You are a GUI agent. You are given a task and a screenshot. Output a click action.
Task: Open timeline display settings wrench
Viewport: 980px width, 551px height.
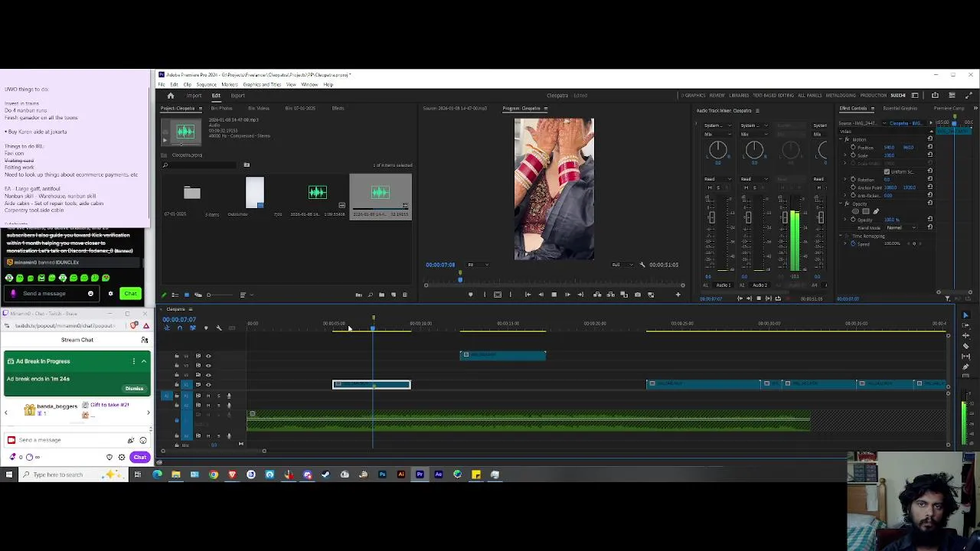(x=219, y=328)
